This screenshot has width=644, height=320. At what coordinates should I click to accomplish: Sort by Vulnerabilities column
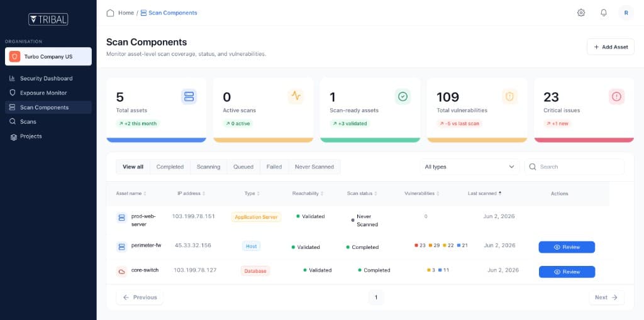[x=422, y=194]
